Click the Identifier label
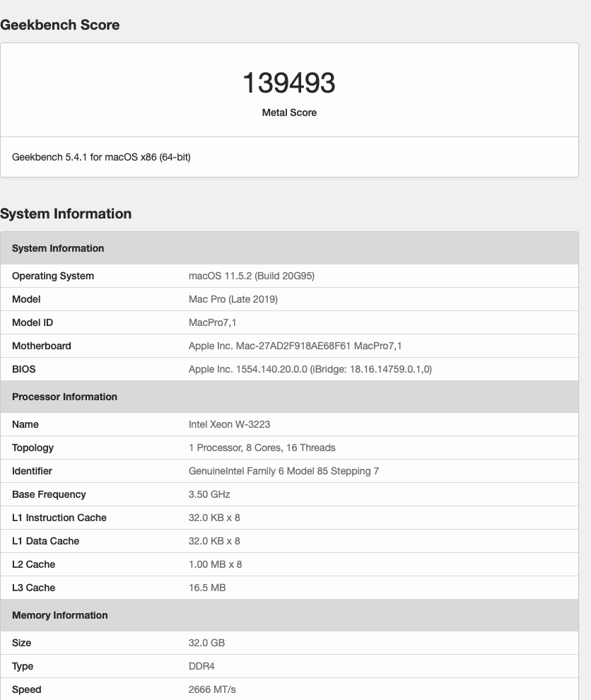This screenshot has width=591, height=700. tap(32, 471)
